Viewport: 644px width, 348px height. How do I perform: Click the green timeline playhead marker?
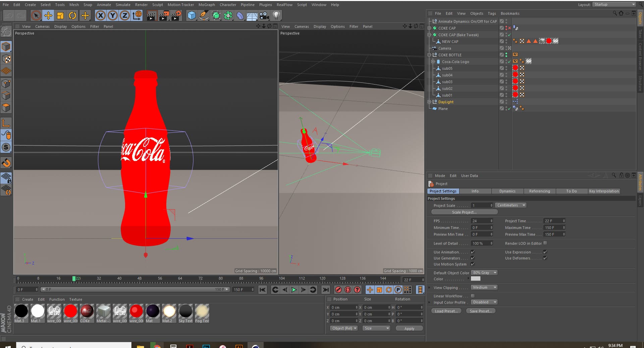[x=74, y=279]
